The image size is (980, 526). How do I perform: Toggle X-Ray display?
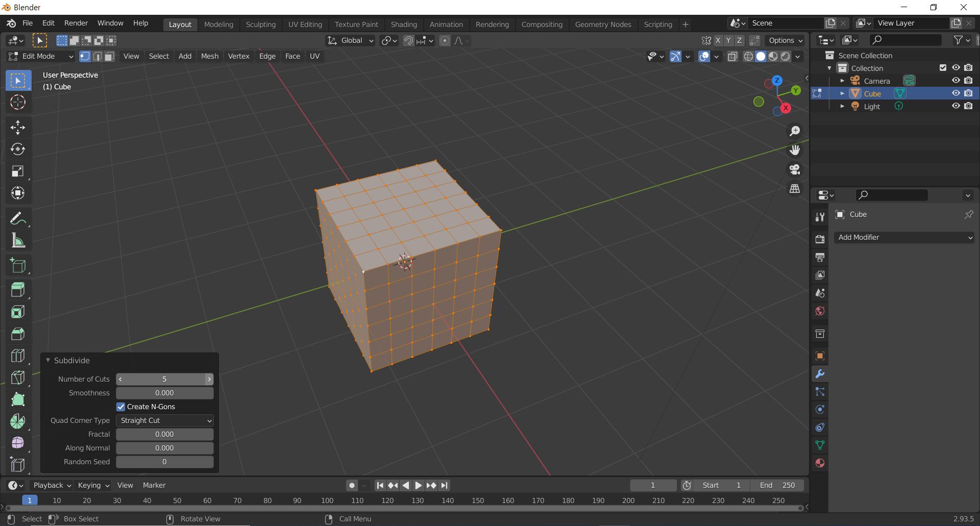(x=732, y=57)
